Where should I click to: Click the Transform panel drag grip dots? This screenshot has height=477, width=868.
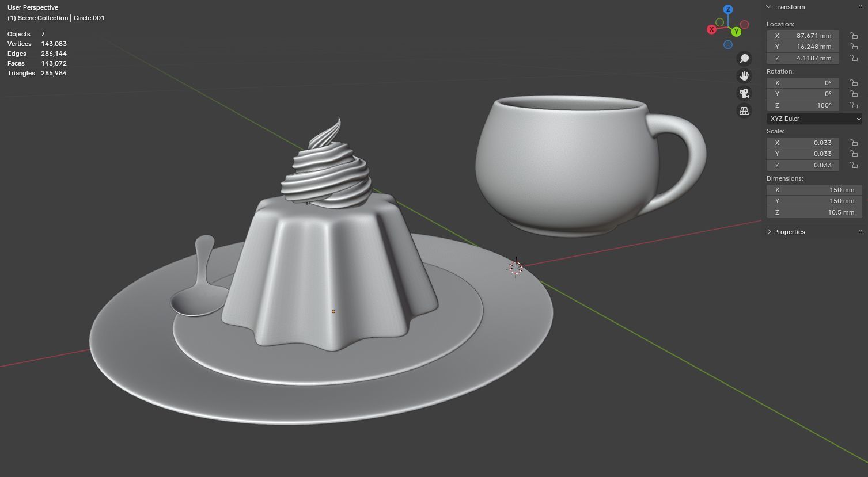click(861, 7)
